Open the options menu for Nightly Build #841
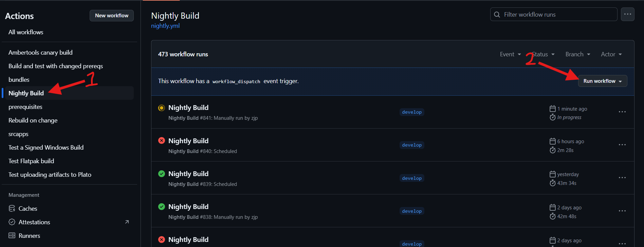This screenshot has width=644, height=247. [622, 112]
